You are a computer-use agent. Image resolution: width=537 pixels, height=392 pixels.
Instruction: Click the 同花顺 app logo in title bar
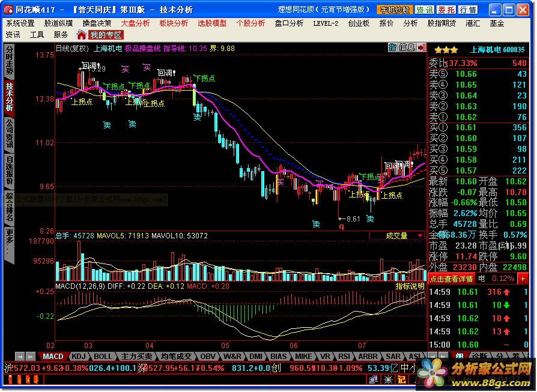point(8,10)
